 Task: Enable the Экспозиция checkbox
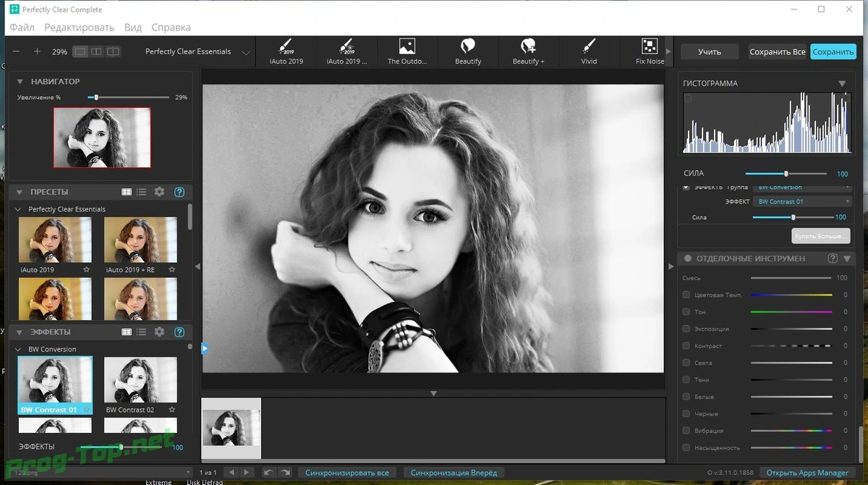pos(686,329)
